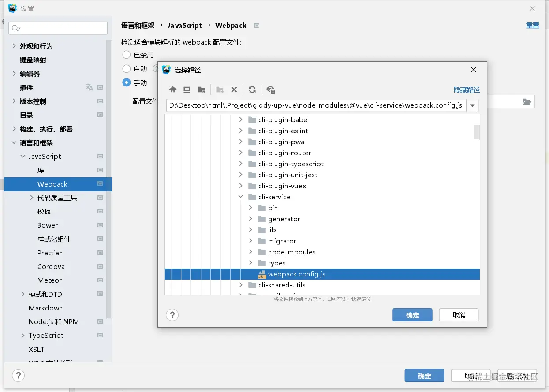Click project-level icon in 库 row
The height and width of the screenshot is (392, 549).
(100, 170)
